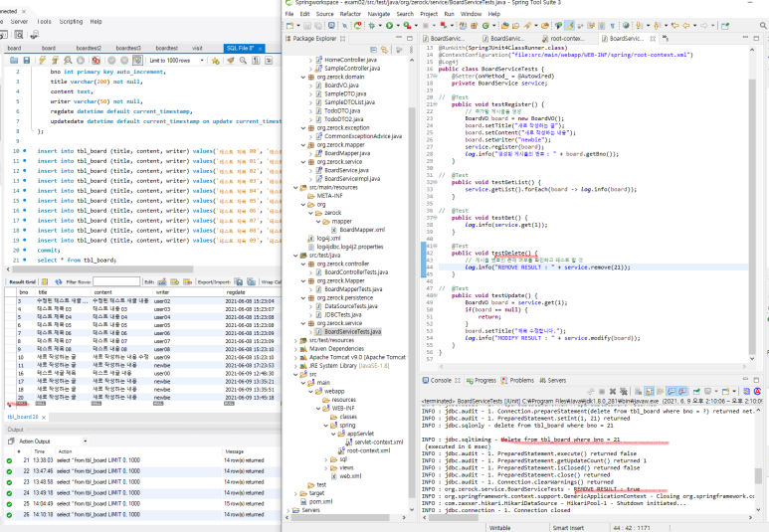
Task: Open find panel magnifier in SQL editor
Action: 244,61
